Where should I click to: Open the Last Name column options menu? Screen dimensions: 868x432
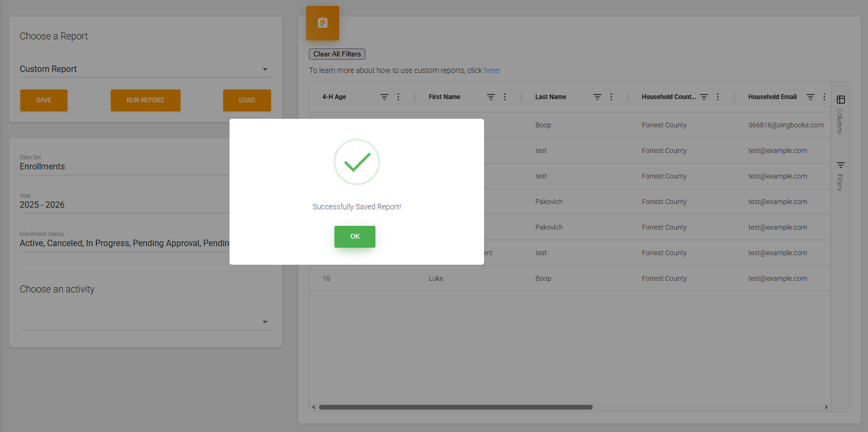tap(611, 97)
